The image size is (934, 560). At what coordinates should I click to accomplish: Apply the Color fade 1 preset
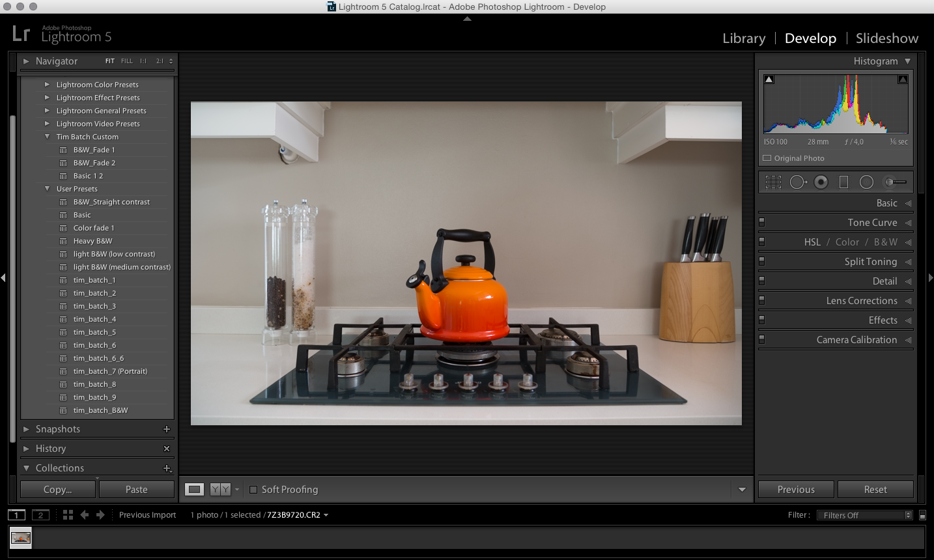[94, 228]
